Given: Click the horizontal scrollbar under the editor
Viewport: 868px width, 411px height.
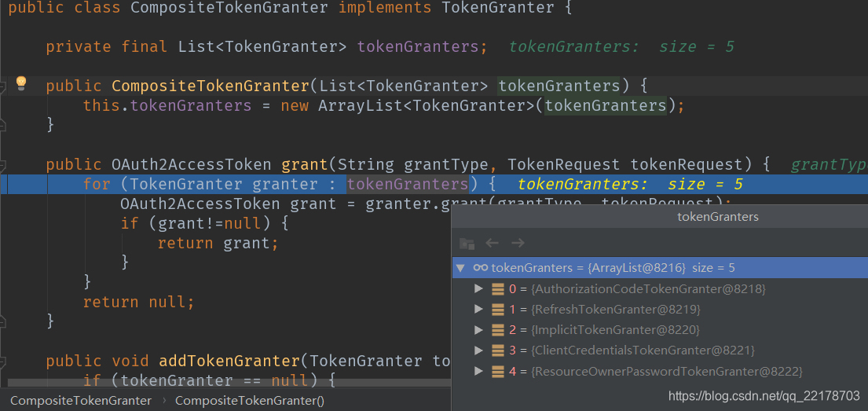Looking at the screenshot, I should point(229,383).
